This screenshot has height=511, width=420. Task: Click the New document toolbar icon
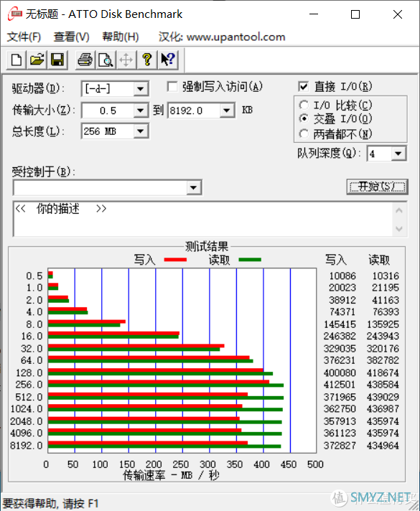coord(17,60)
